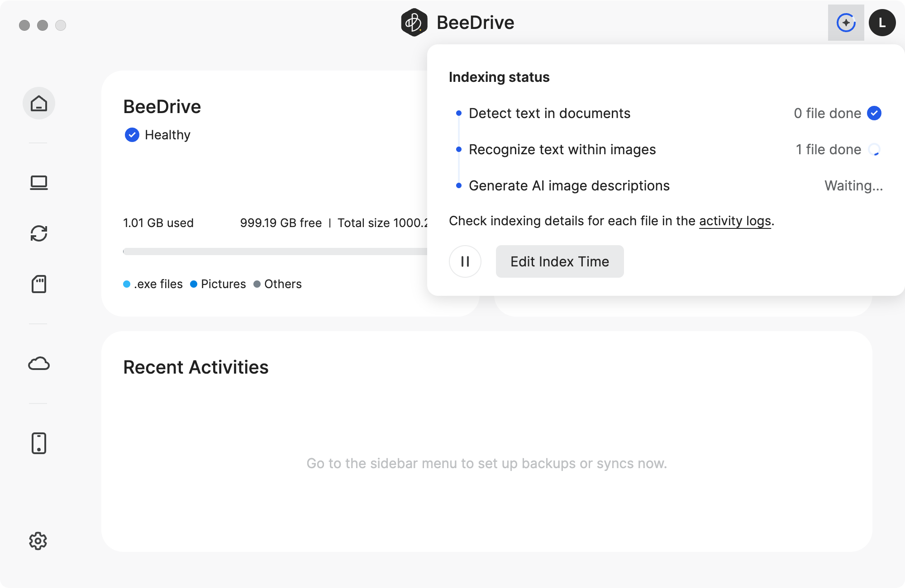Click the BeeDrive title in header
This screenshot has width=905, height=588.
(x=476, y=23)
